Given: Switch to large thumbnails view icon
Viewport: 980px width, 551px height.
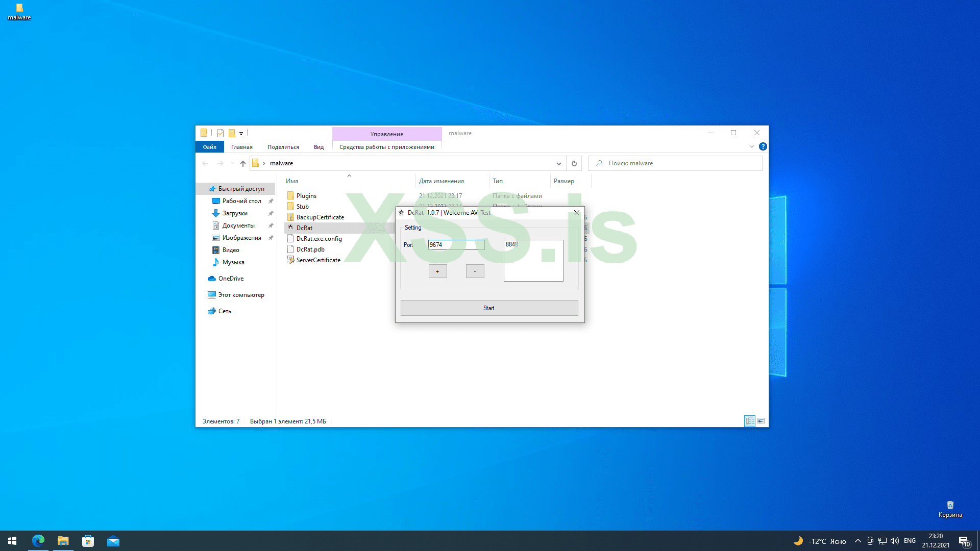Looking at the screenshot, I should [x=761, y=421].
